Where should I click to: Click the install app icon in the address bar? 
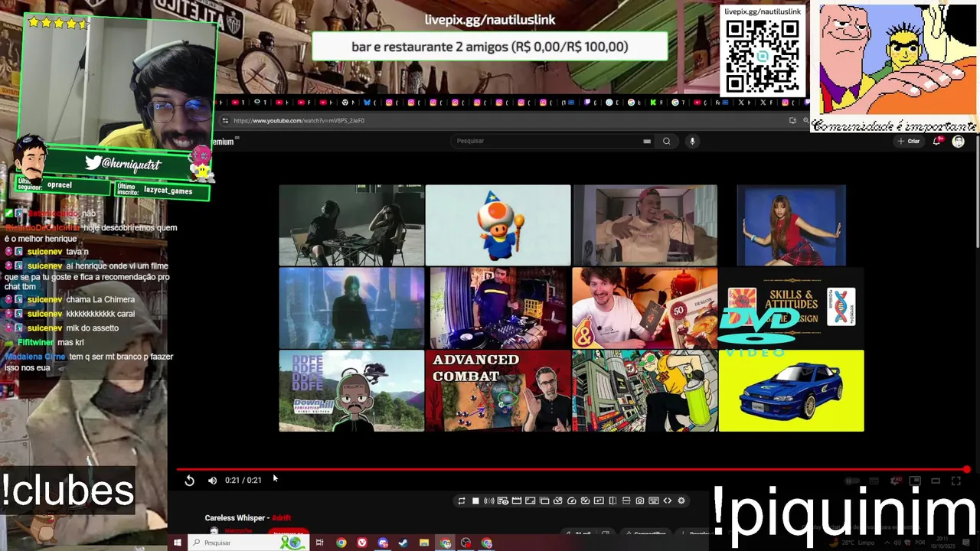point(792,121)
